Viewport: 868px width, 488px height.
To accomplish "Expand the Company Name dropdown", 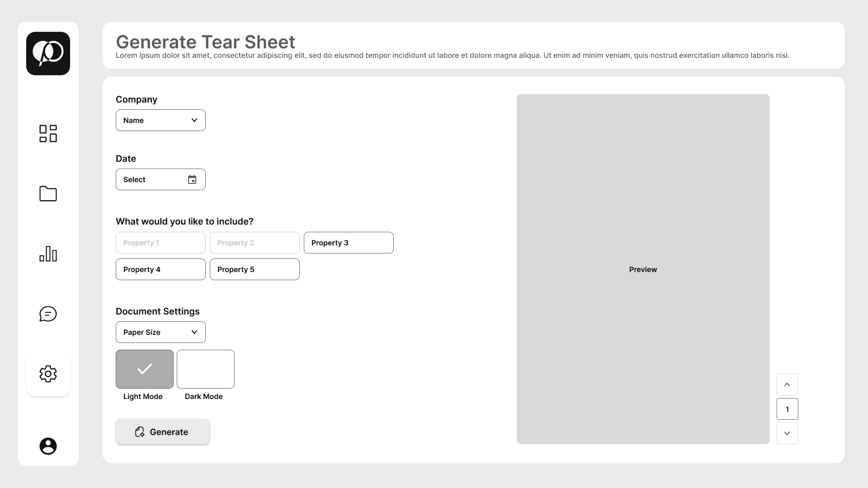I will click(x=160, y=120).
